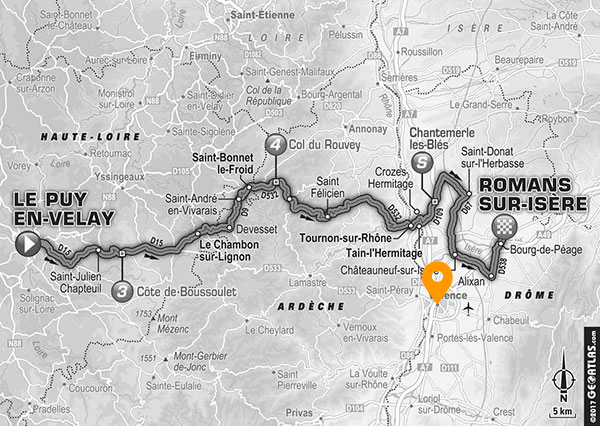
Task: Click the Col du Rouvey label
Action: click(325, 145)
